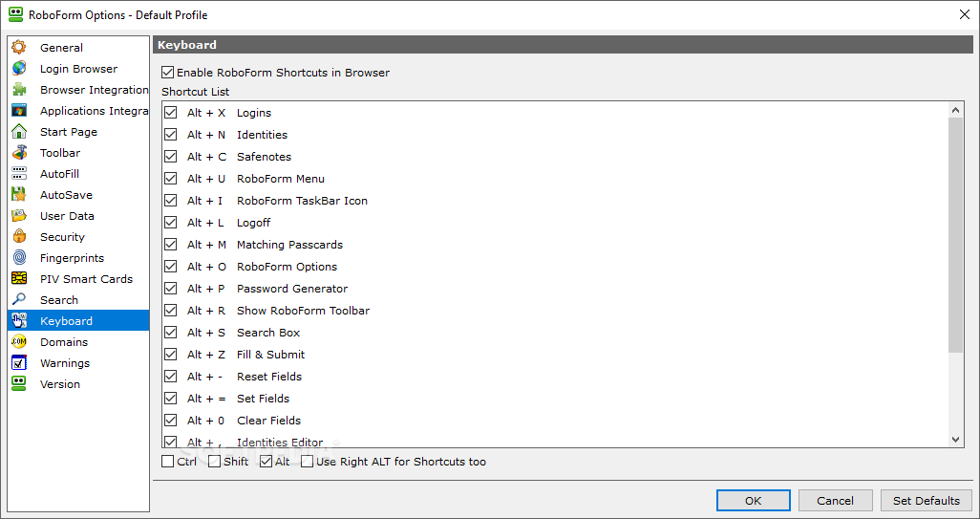Click the Security padlock icon
The height and width of the screenshot is (519, 980).
click(19, 237)
